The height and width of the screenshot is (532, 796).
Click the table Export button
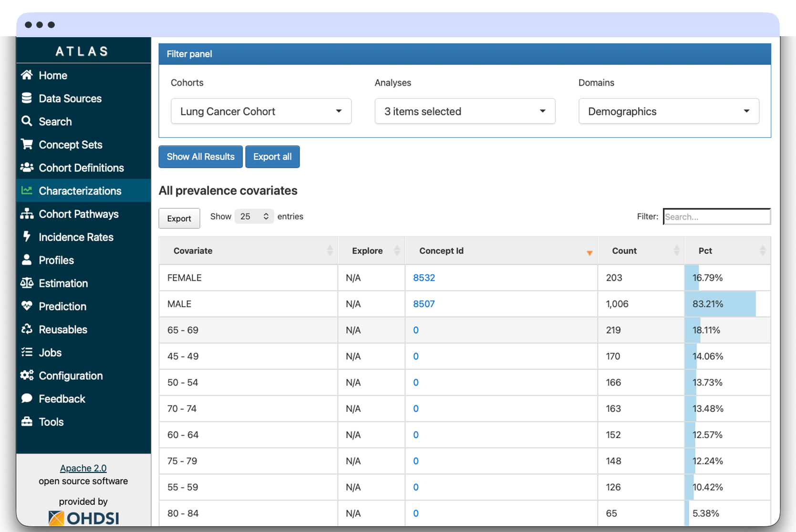click(x=179, y=218)
